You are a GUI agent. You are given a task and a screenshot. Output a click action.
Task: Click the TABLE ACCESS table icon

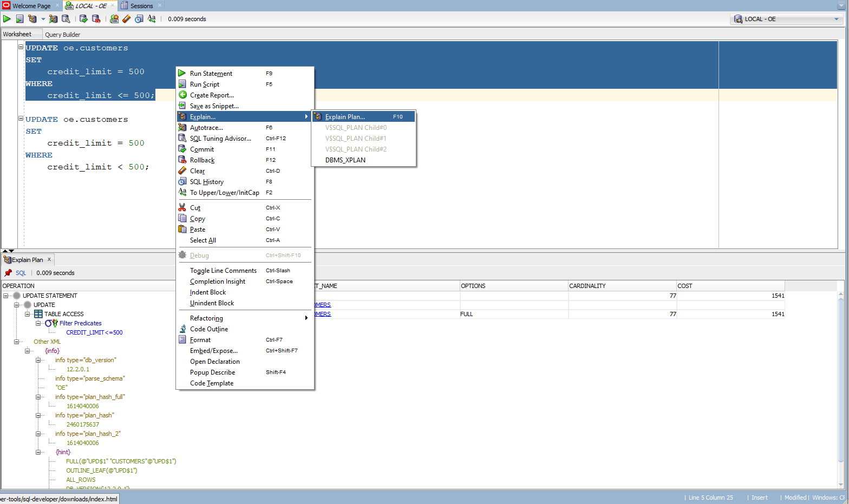point(38,314)
